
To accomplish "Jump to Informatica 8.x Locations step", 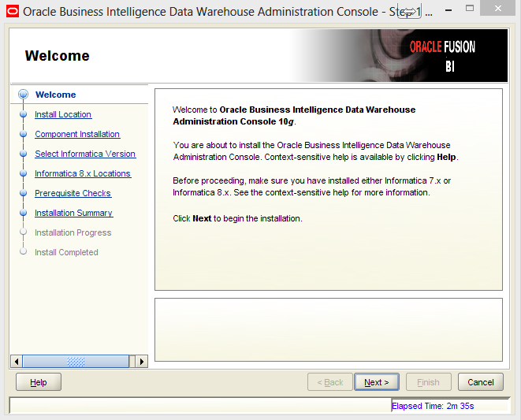I will coord(83,173).
